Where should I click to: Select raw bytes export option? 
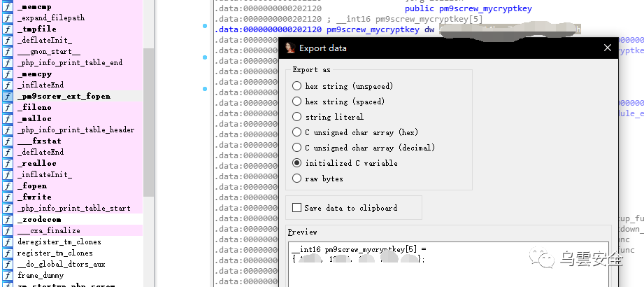pyautogui.click(x=297, y=178)
